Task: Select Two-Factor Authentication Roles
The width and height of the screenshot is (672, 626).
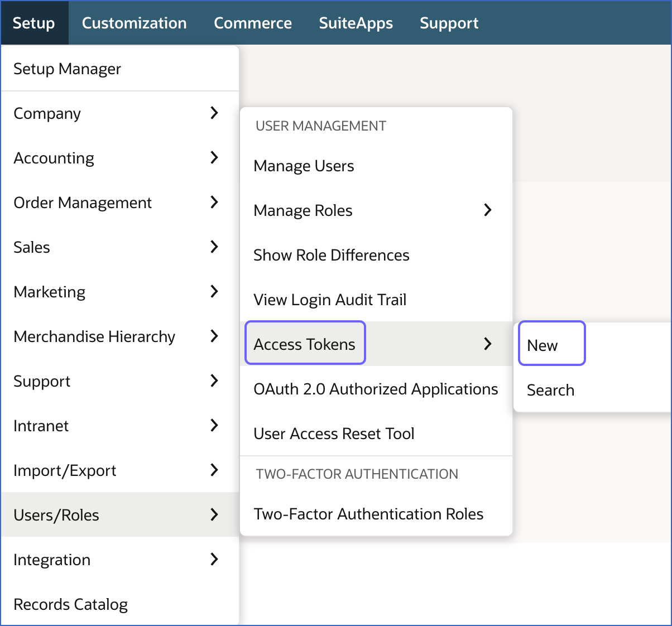Action: pyautogui.click(x=368, y=514)
